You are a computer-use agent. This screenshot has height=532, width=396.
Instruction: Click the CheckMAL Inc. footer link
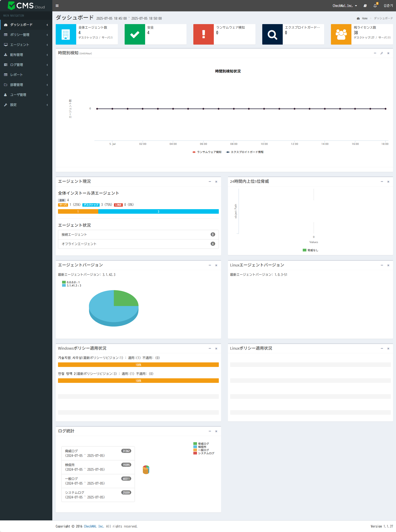tap(94, 526)
